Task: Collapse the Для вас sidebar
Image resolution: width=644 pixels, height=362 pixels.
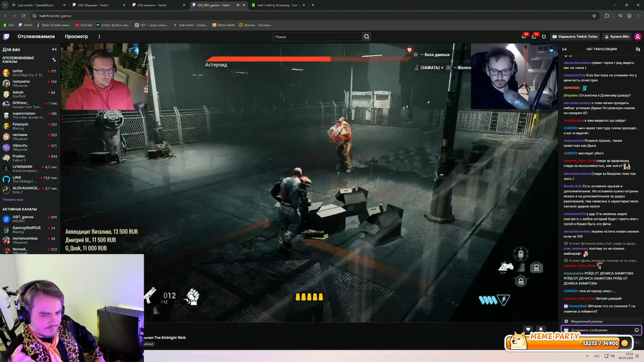Action: coord(54,49)
